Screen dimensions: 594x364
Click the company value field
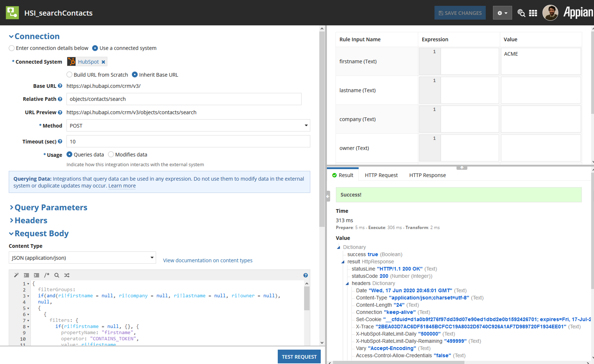[541, 119]
